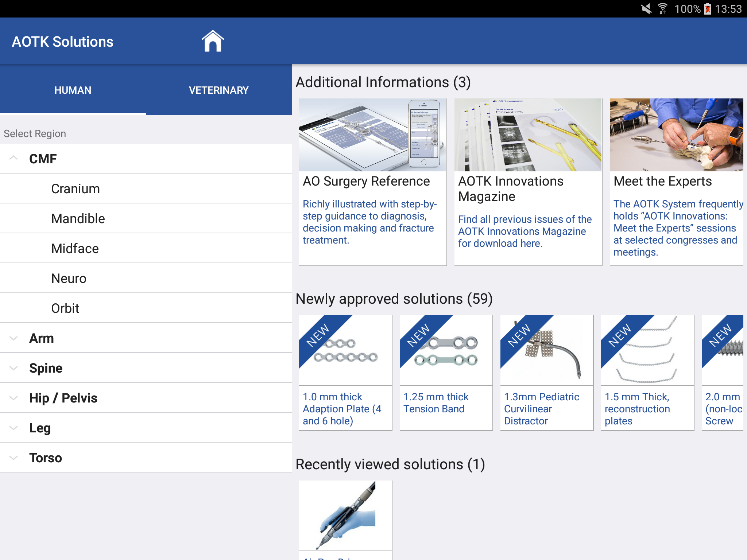Viewport: 747px width, 560px height.
Task: Select the Torso region label
Action: coord(46,458)
